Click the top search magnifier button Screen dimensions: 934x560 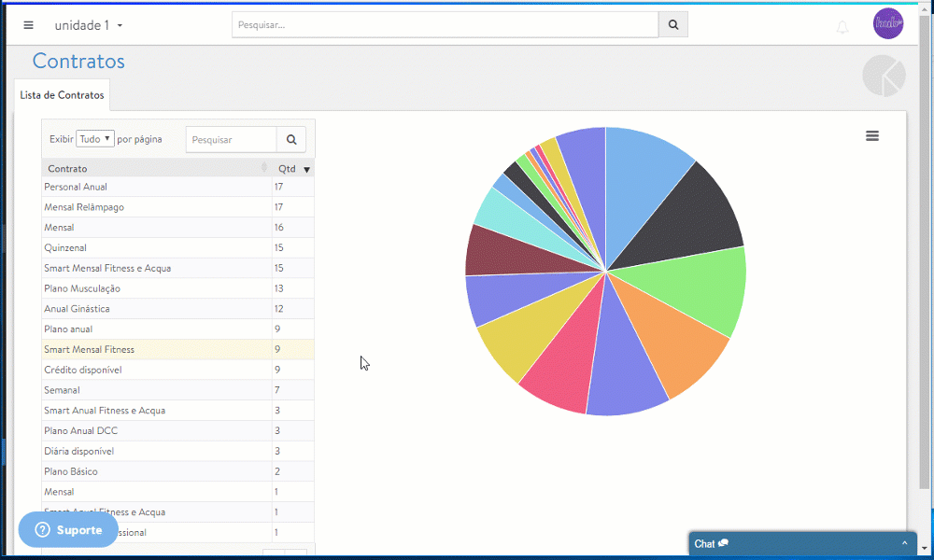(x=672, y=25)
